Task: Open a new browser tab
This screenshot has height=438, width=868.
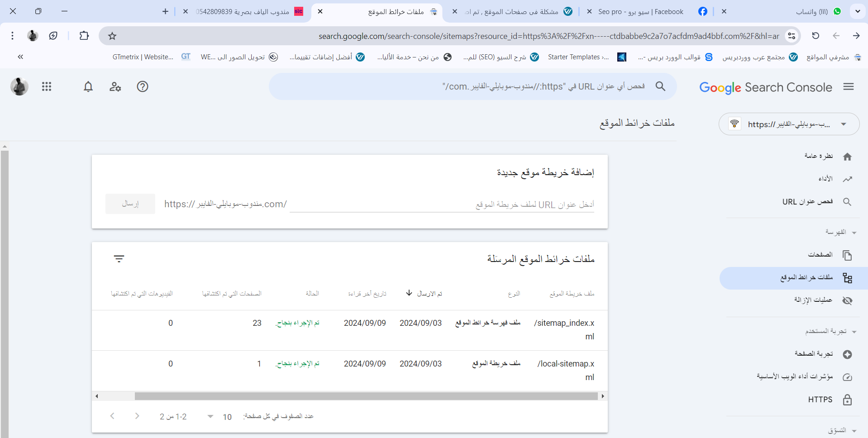Action: click(165, 11)
